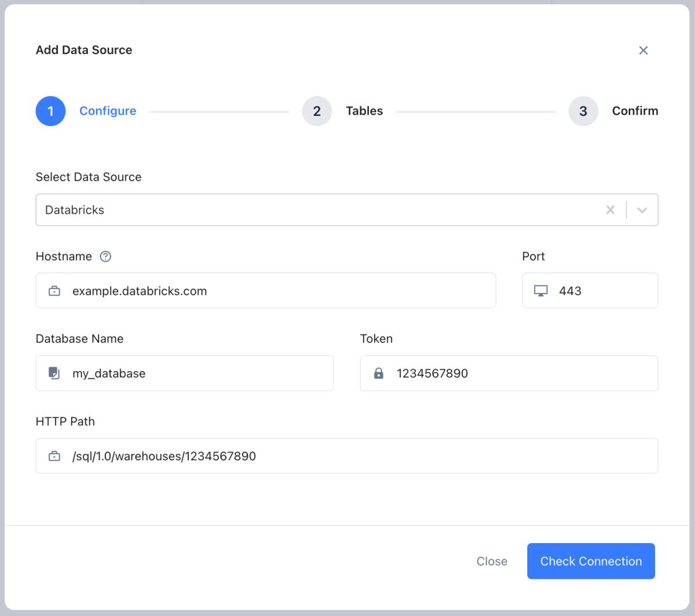Focus the Hostname input example.databricks.com
The image size is (695, 616).
pos(266,290)
